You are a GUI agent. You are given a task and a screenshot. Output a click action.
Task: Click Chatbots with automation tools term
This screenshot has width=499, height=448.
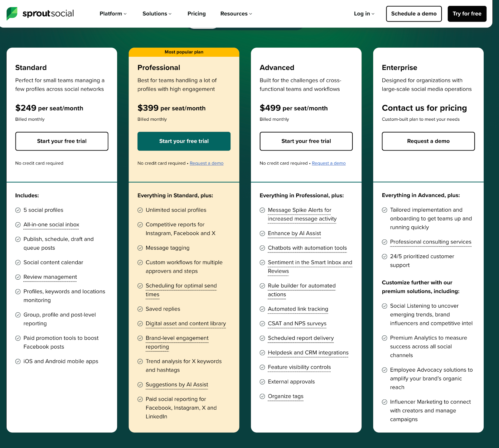(307, 248)
